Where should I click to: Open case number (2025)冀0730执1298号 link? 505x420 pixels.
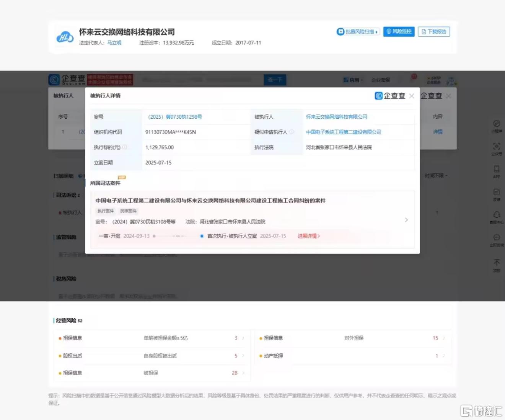pos(175,117)
